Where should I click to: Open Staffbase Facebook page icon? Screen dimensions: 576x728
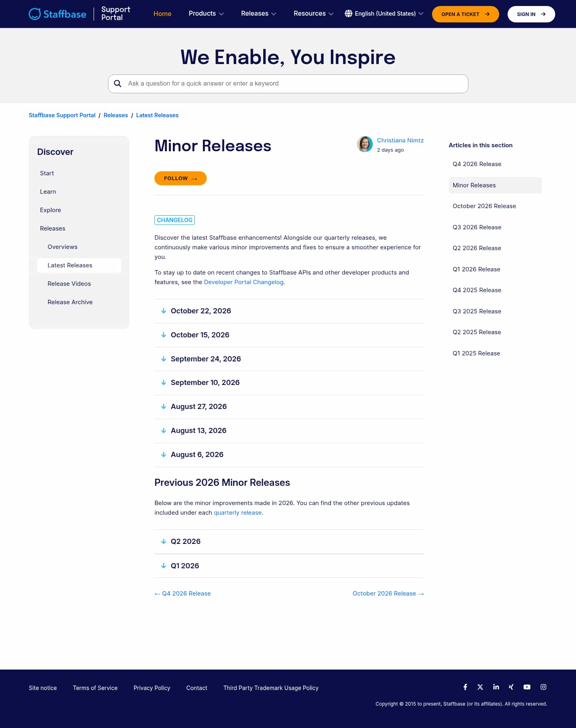(x=465, y=687)
